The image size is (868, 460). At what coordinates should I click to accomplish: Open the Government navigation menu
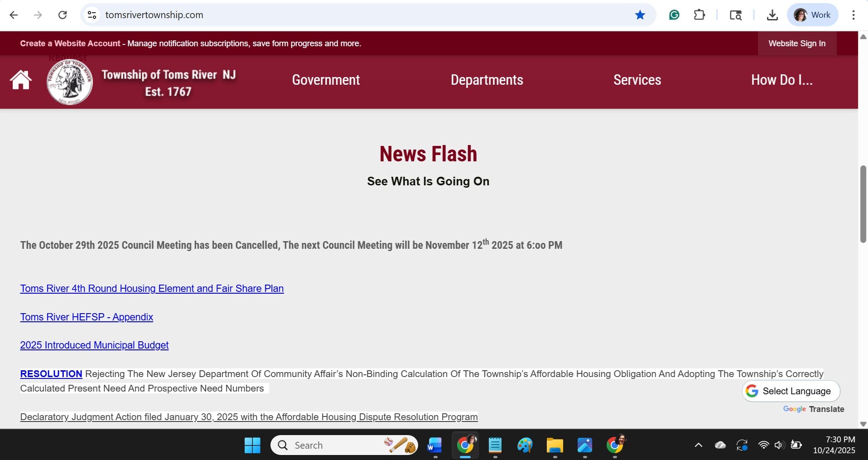(x=326, y=80)
